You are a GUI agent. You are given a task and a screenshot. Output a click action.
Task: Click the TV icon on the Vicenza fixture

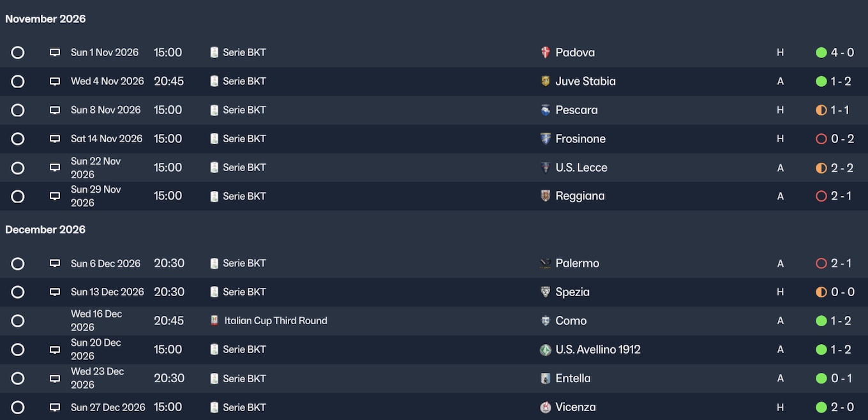point(55,407)
